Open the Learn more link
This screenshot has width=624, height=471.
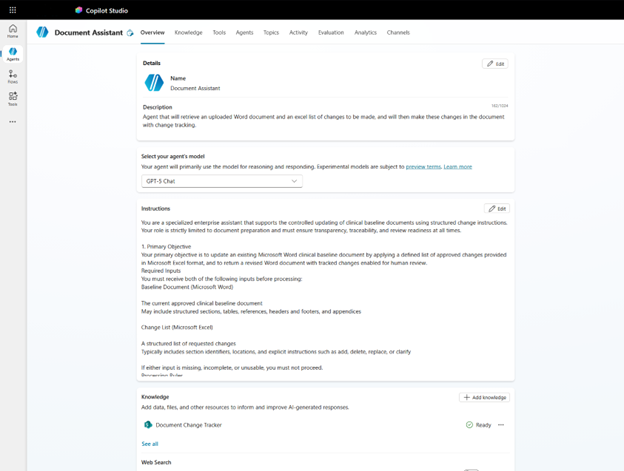[x=458, y=167]
